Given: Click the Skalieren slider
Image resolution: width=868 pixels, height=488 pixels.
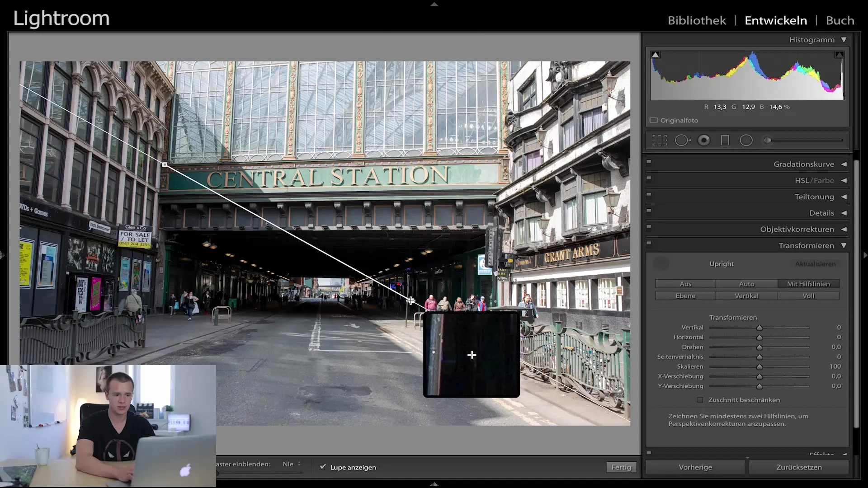Looking at the screenshot, I should click(759, 367).
